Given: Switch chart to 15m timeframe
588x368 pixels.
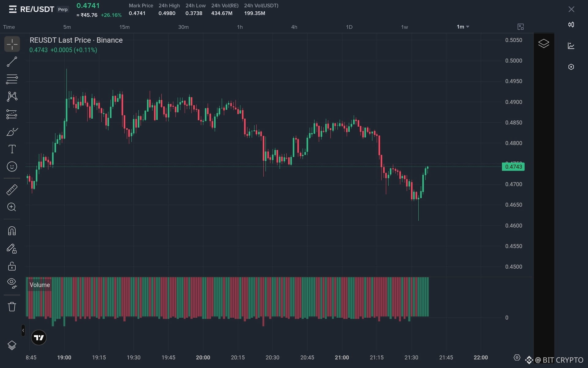Looking at the screenshot, I should [124, 27].
